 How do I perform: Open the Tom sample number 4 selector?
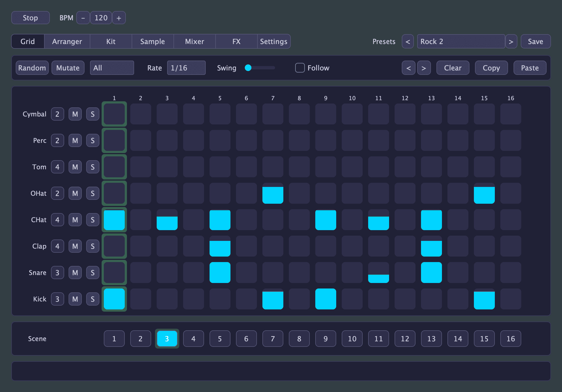(x=58, y=167)
